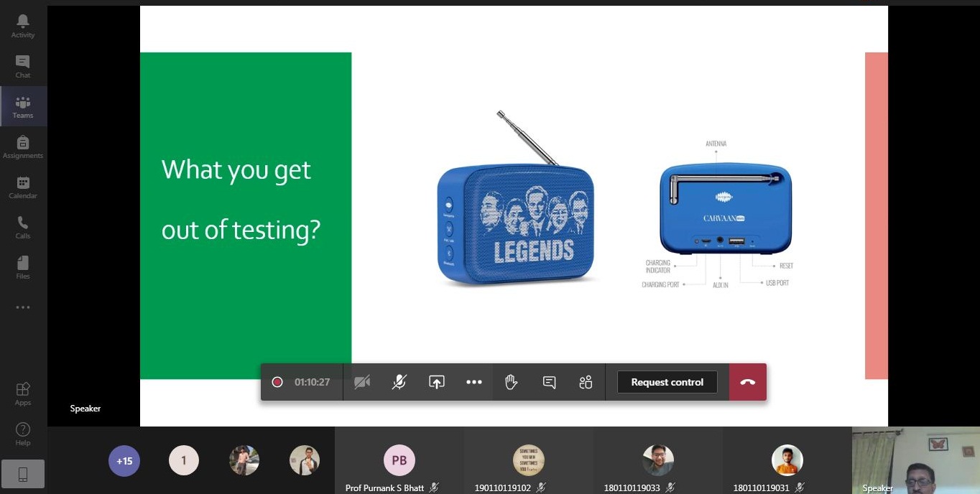This screenshot has width=980, height=494.
Task: Click the Request control button
Action: (x=667, y=382)
